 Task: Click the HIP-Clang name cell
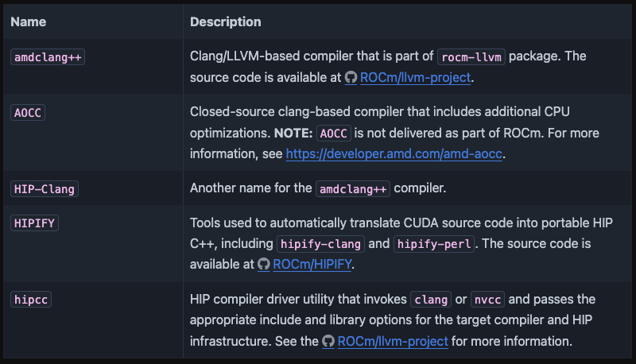tap(45, 189)
